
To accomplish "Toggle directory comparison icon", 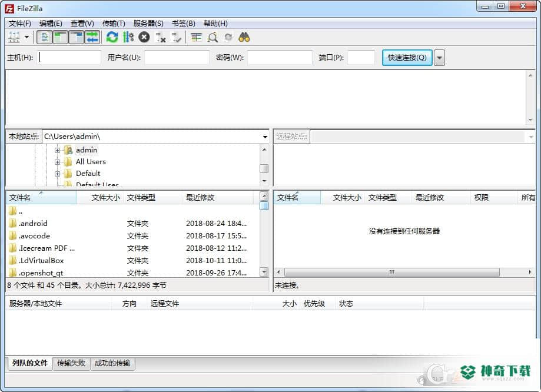I will tap(213, 37).
